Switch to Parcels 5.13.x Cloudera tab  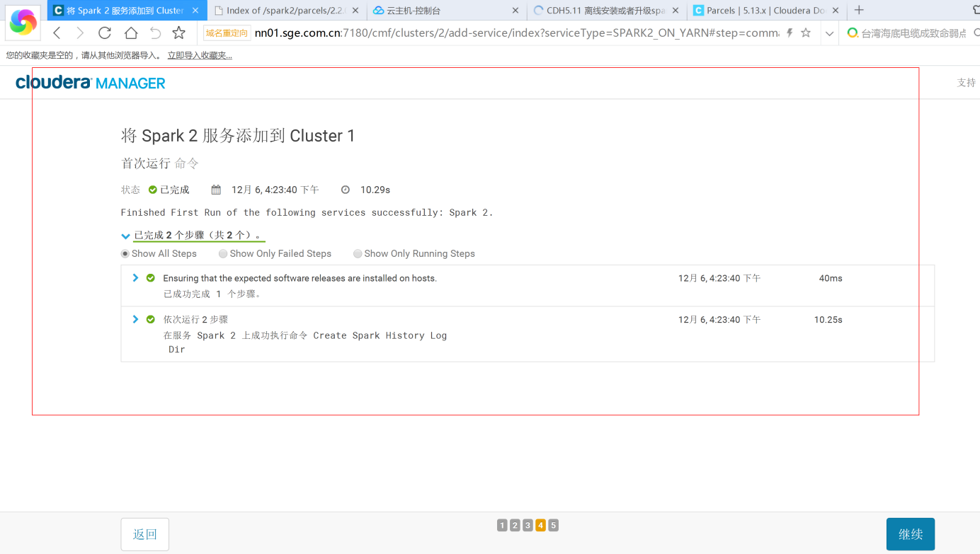pyautogui.click(x=768, y=11)
